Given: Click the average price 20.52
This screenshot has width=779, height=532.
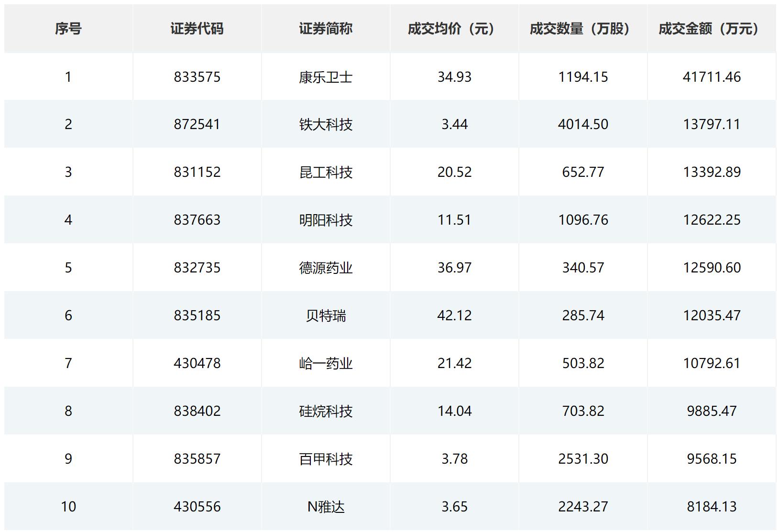Looking at the screenshot, I should pos(454,172).
